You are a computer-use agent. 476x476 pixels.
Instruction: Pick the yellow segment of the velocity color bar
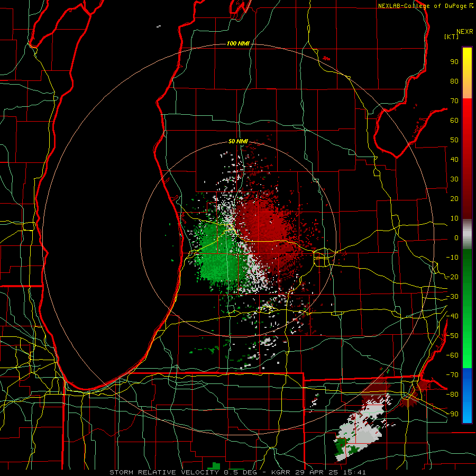pos(467,73)
